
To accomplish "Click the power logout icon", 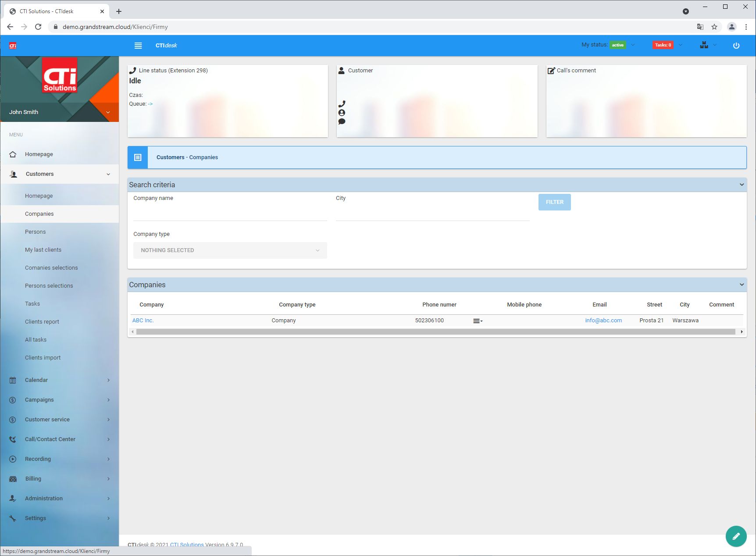I will pos(736,46).
